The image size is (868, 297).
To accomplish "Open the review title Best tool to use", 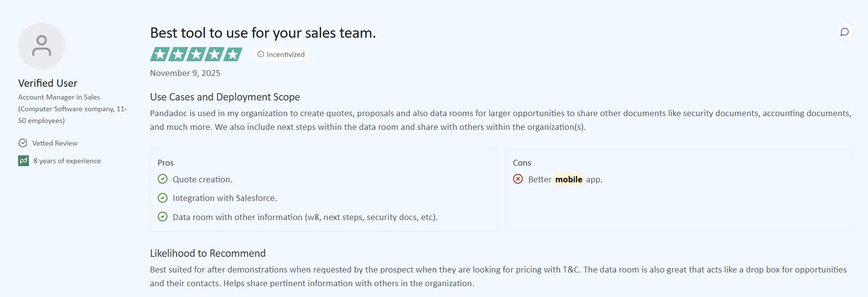I will [x=263, y=33].
